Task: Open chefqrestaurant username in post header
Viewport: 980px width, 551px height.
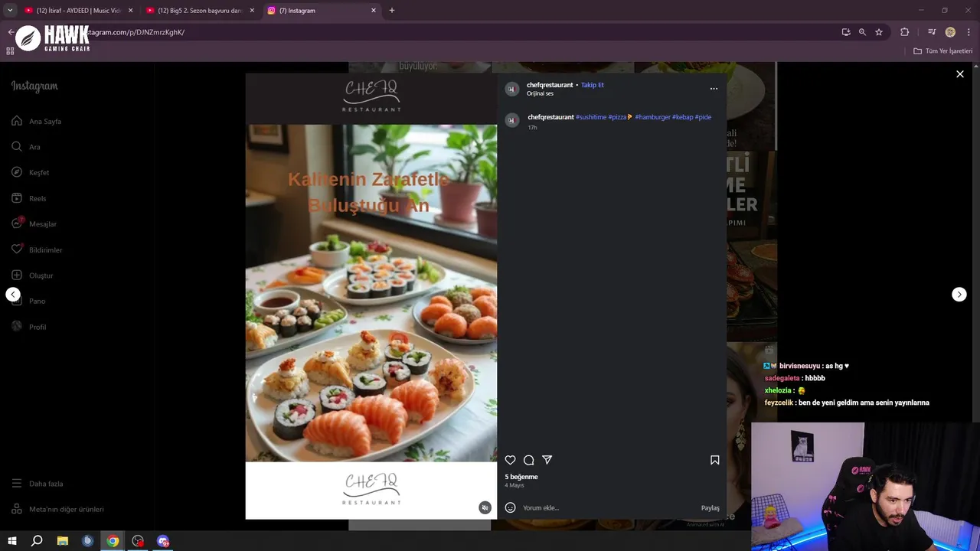Action: [x=550, y=85]
